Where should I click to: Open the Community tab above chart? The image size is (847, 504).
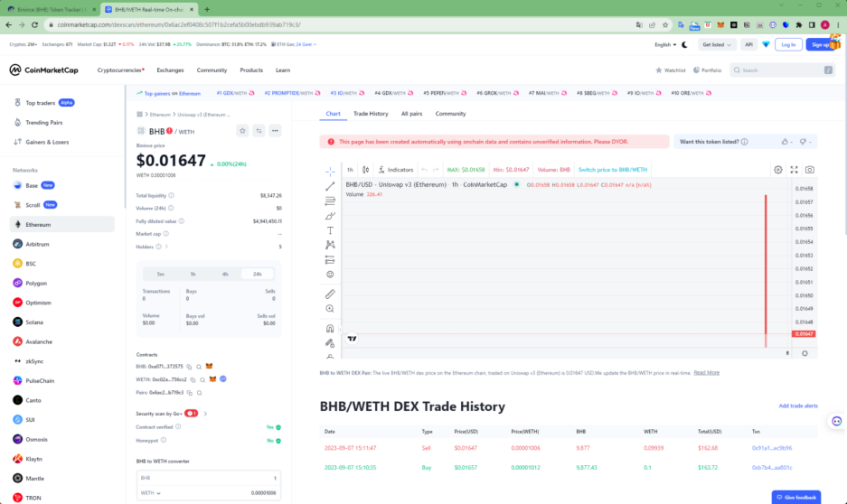point(450,113)
